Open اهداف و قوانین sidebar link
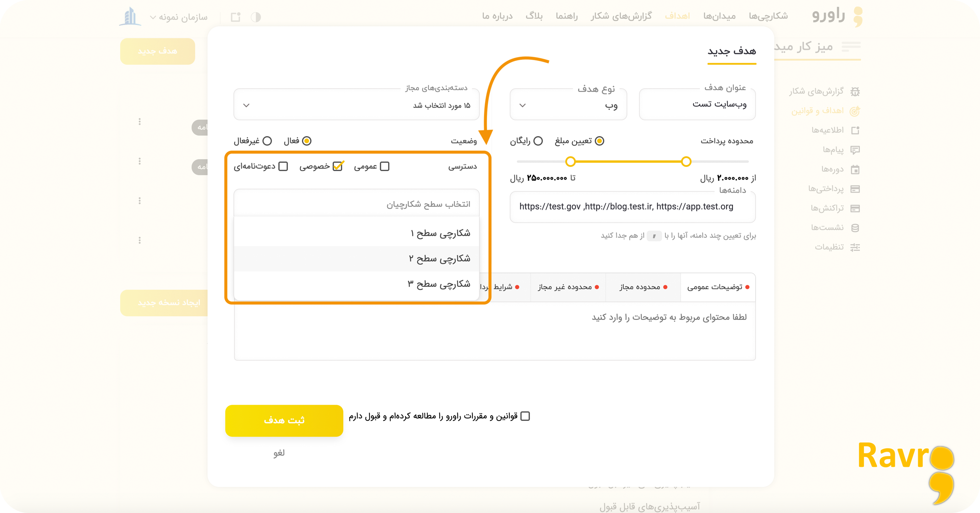Image resolution: width=980 pixels, height=513 pixels. [817, 111]
